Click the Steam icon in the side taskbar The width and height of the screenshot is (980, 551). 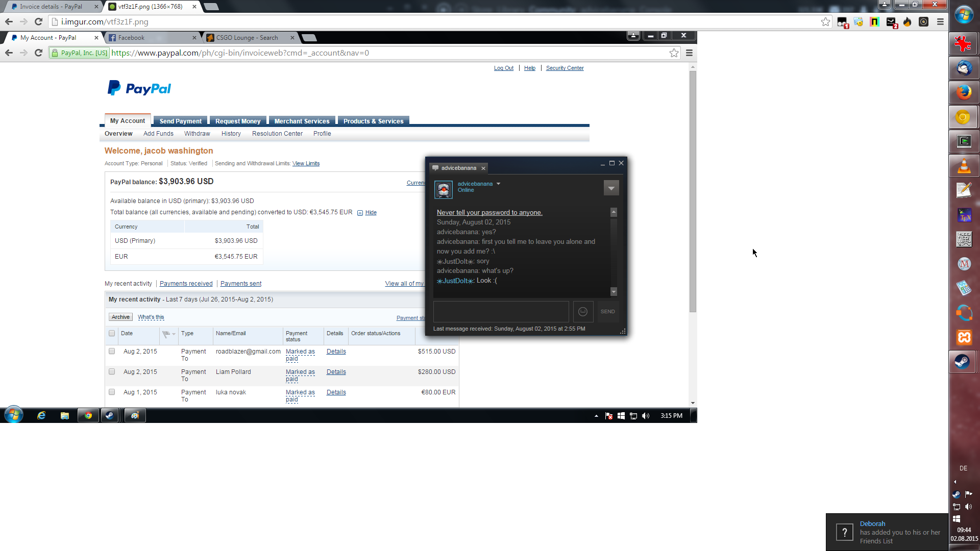coord(963,362)
